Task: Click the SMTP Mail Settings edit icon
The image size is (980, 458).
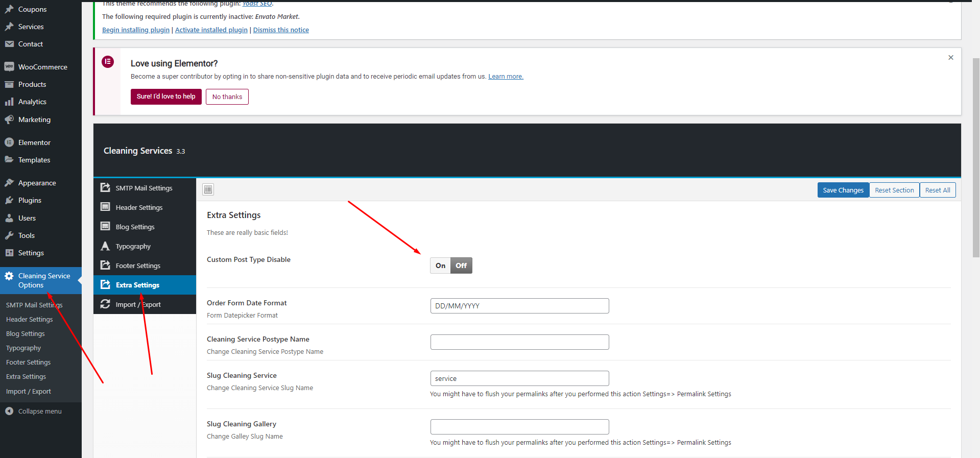Action: click(105, 187)
